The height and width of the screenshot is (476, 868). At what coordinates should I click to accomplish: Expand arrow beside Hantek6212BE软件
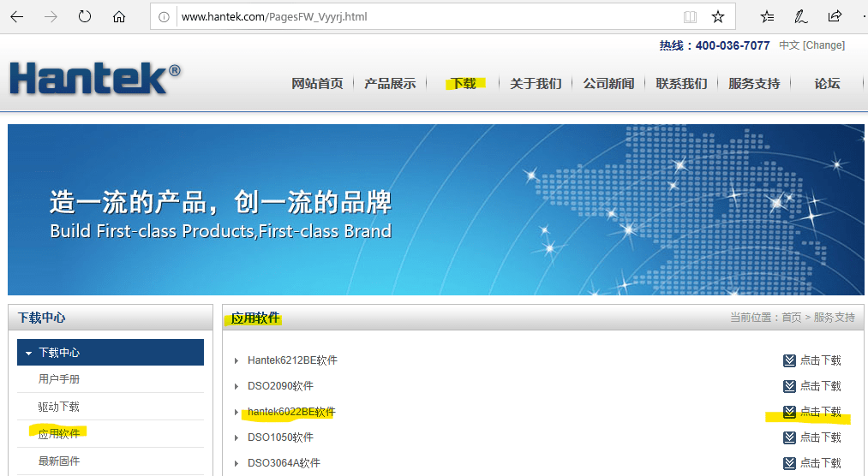pyautogui.click(x=236, y=361)
